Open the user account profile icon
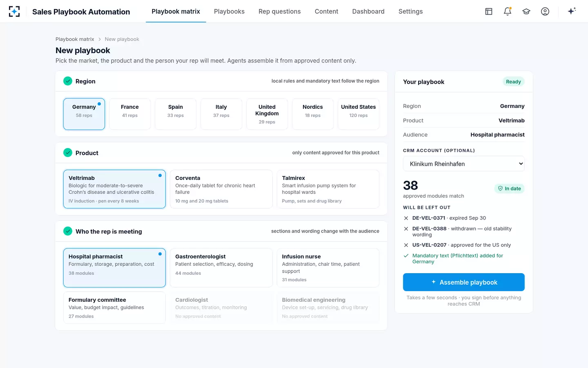The image size is (588, 368). tap(545, 11)
